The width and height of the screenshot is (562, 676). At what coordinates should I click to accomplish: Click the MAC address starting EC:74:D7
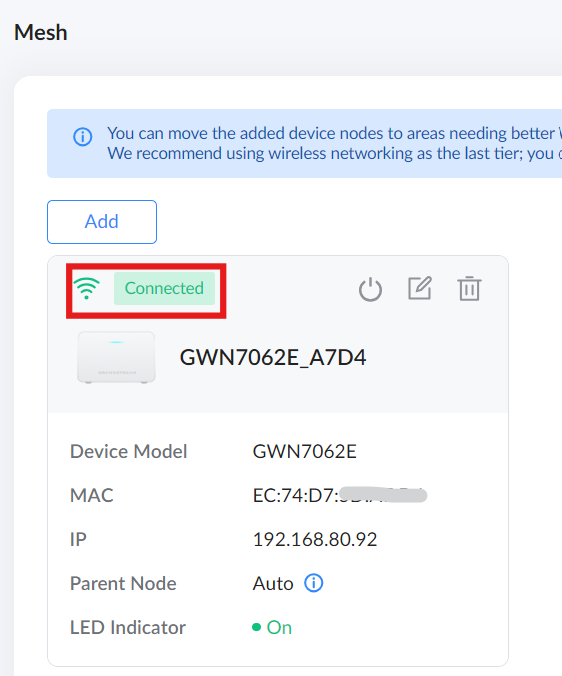pos(340,495)
